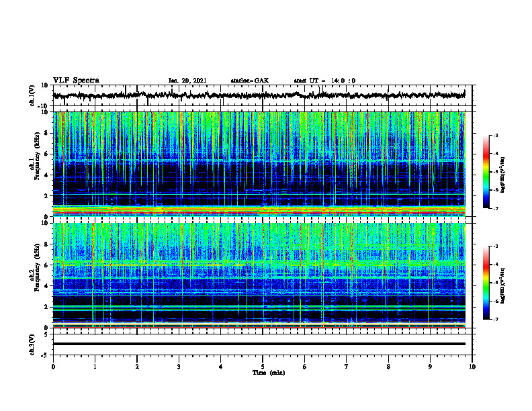Click the ch.1 spectrogram's lowest-frequency red-yellow band
Viewport: 532px width, 411px height.
(x=259, y=211)
